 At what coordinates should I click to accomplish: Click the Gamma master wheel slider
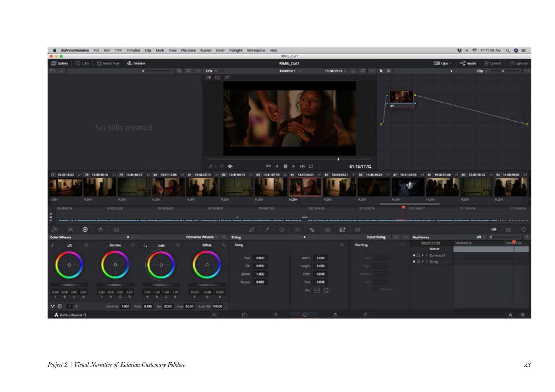point(115,285)
